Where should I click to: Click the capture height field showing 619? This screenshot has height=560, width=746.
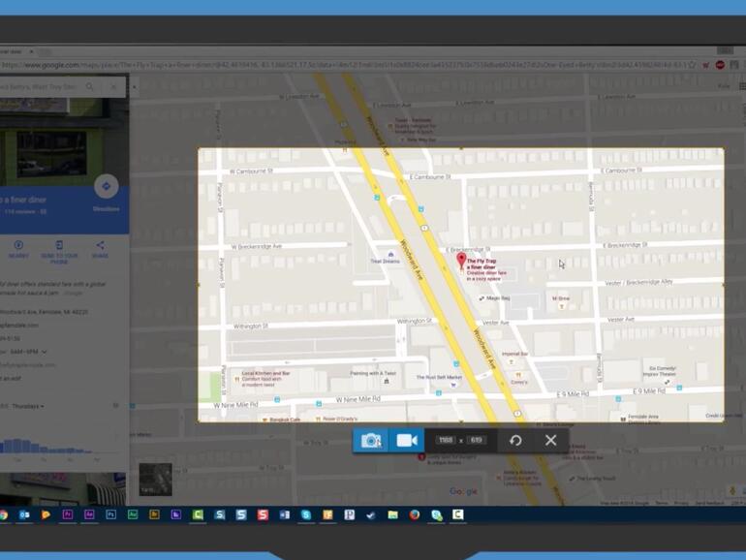point(476,441)
